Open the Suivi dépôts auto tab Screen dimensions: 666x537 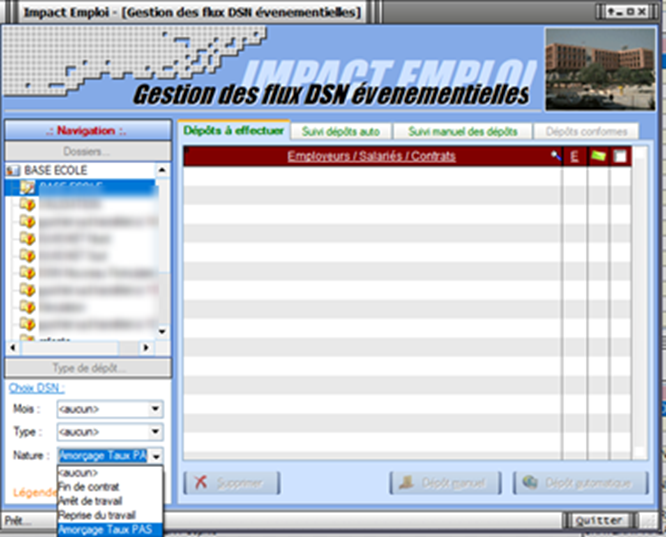(x=341, y=132)
